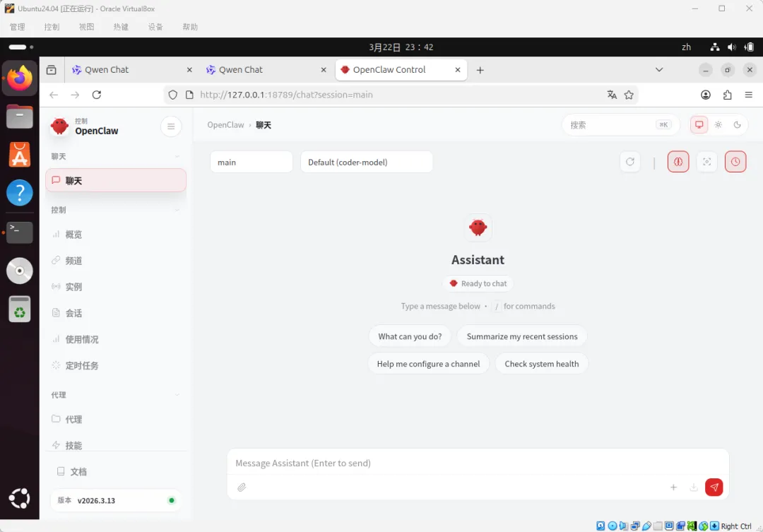Open the Firefox application menu

pos(749,95)
